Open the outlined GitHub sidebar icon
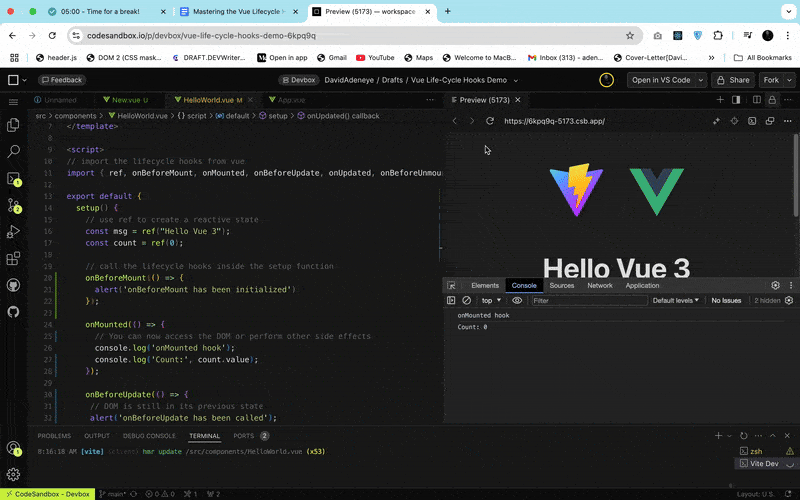This screenshot has width=800, height=500. 13,312
